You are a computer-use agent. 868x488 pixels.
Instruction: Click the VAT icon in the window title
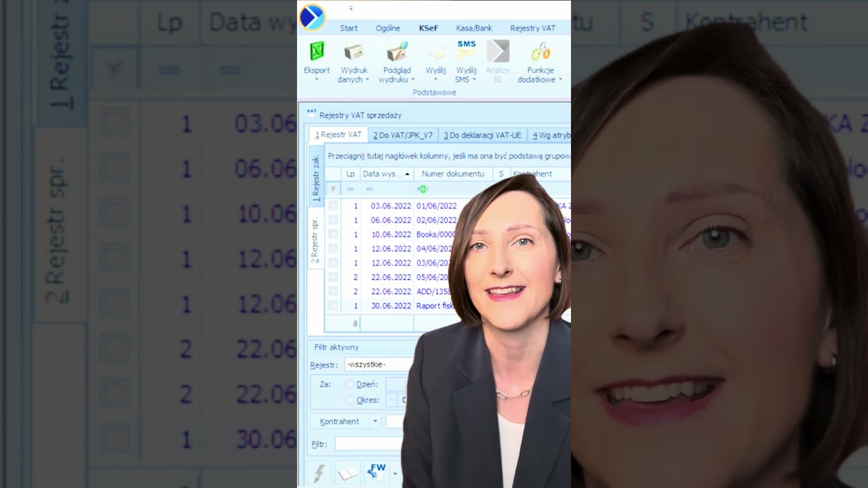311,113
